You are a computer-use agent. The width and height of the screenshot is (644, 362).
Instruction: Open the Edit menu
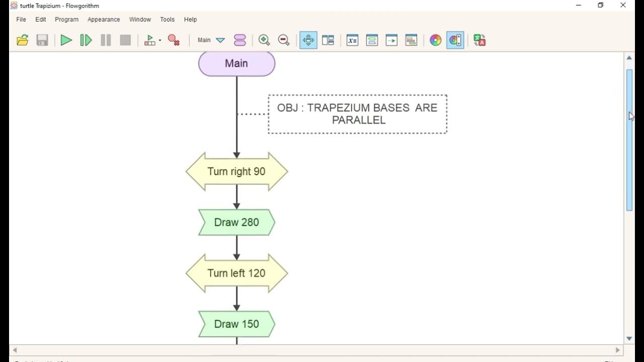click(41, 19)
